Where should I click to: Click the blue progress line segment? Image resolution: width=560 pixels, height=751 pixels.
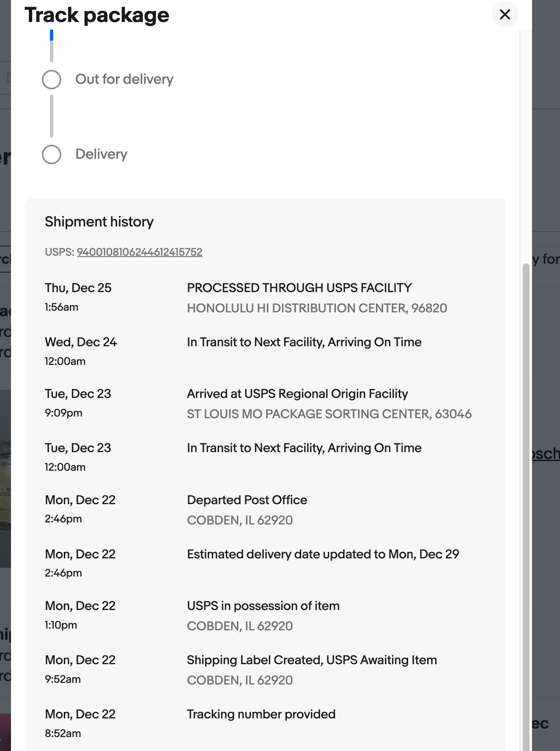(52, 35)
